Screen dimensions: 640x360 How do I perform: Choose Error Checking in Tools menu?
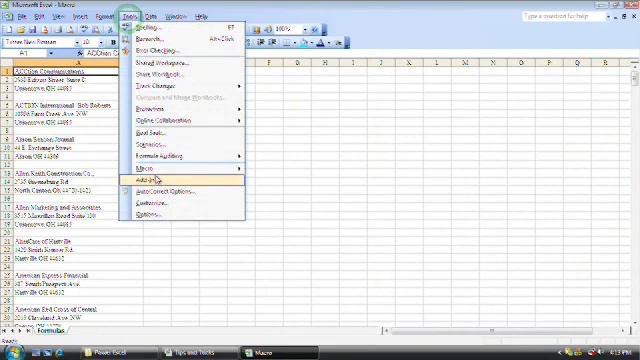(x=182, y=51)
